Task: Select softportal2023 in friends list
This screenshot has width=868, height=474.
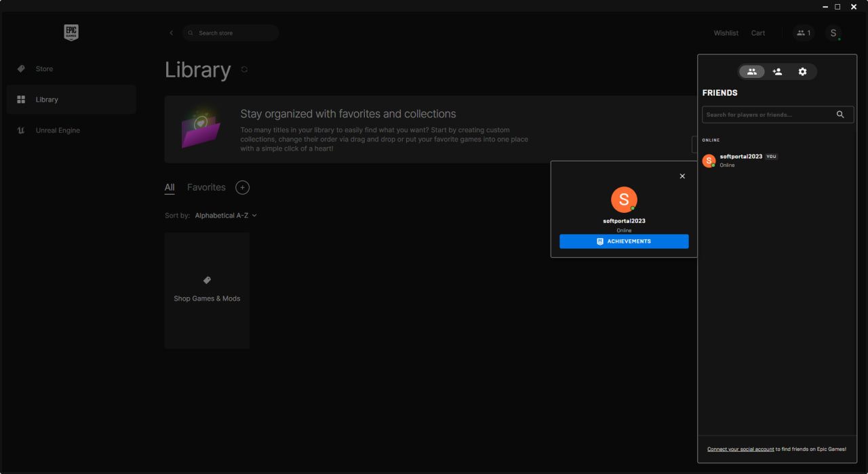Action: [x=778, y=161]
